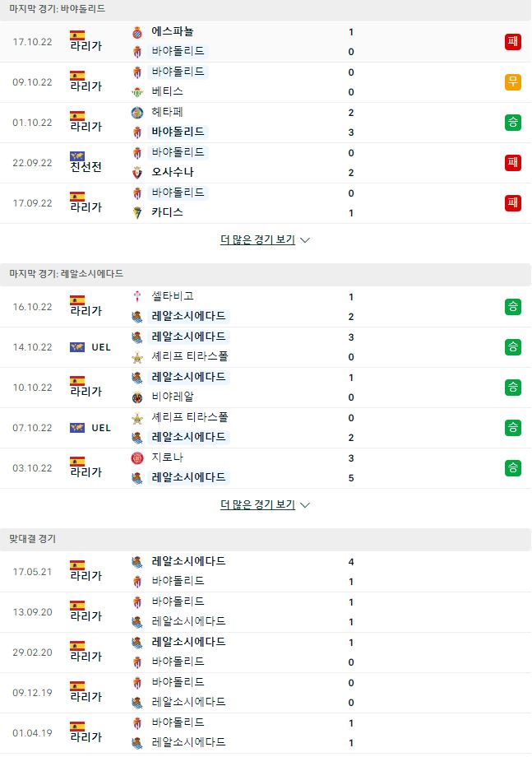532x757 pixels.
Task: Click the Betis team crest icon
Action: pos(137,91)
